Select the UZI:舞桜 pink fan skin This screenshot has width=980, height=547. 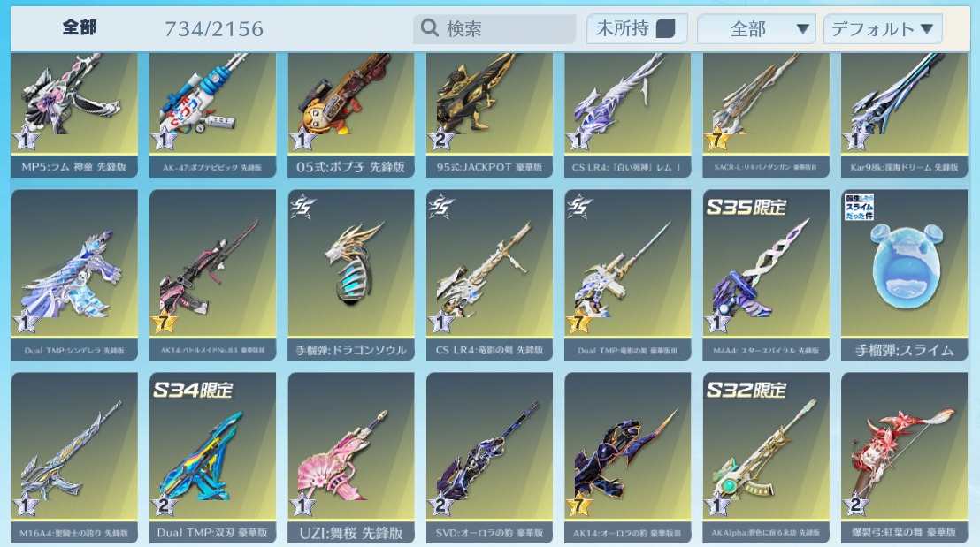tap(351, 458)
